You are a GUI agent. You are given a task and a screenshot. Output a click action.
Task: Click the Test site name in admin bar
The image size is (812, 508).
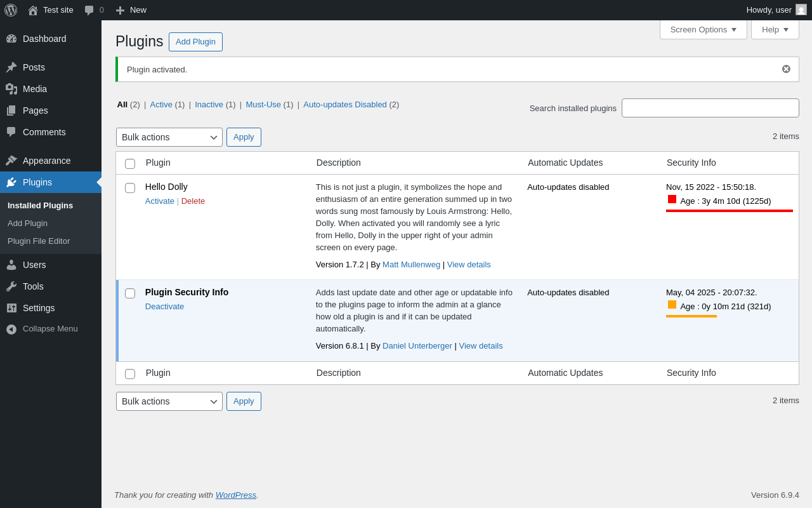pos(58,10)
